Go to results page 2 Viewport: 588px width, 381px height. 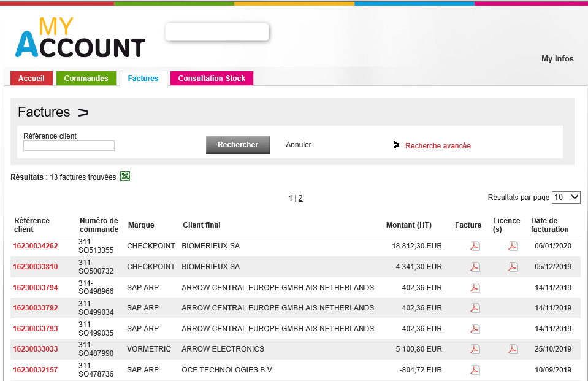(x=300, y=198)
